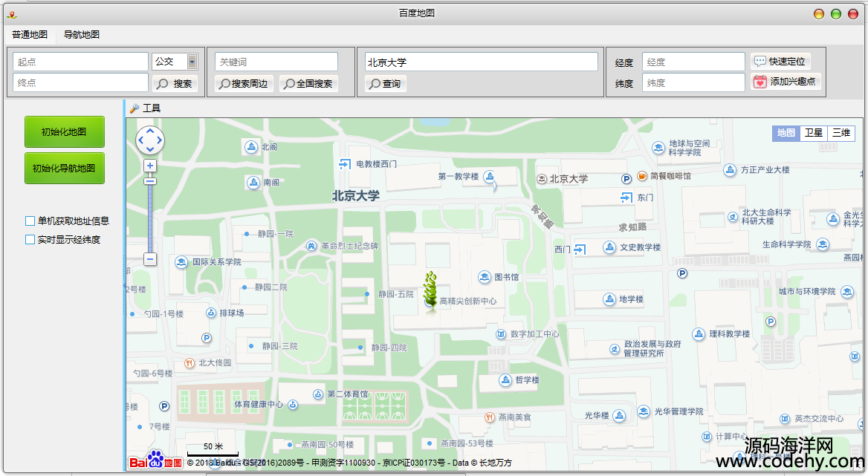Click the 图书馆 library icon
The width and height of the screenshot is (868, 476).
pos(485,277)
